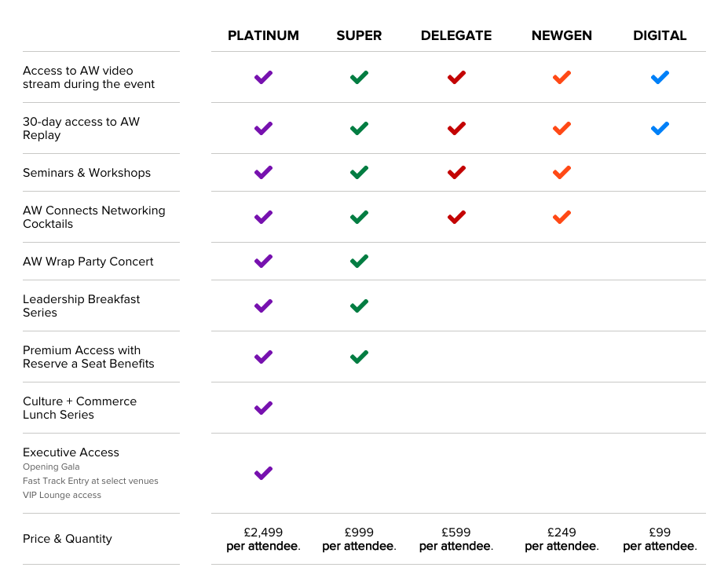The width and height of the screenshot is (728, 571).
Task: Click the Price & Quantity row label
Action: [68, 539]
